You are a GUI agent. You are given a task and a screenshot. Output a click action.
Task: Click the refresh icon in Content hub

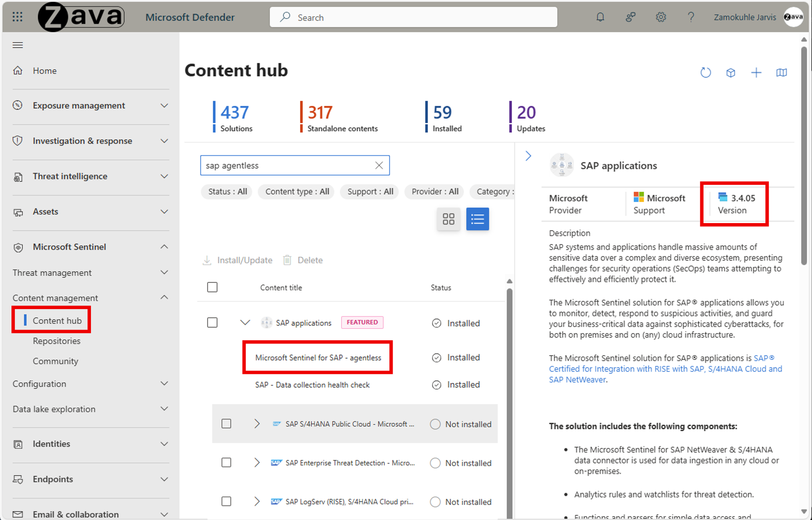point(706,73)
